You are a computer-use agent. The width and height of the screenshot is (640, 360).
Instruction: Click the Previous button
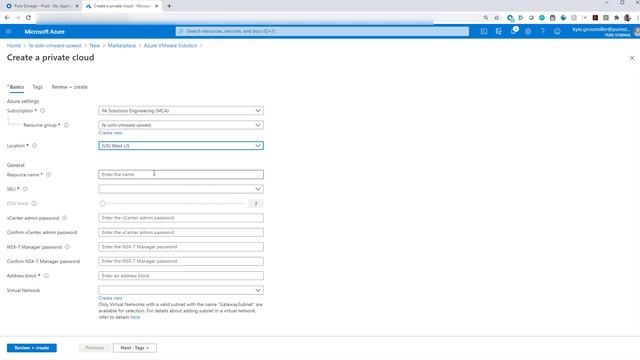[x=95, y=348]
